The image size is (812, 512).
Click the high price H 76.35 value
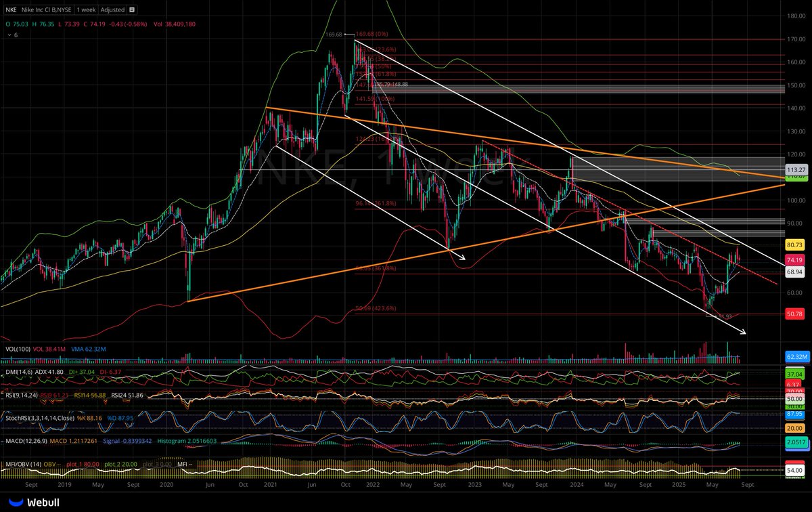42,23
